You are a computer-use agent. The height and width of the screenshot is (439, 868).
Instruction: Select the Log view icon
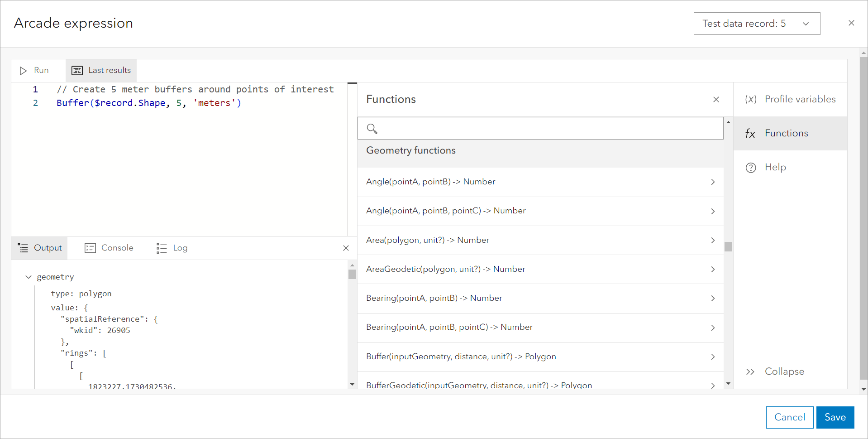[x=161, y=248]
